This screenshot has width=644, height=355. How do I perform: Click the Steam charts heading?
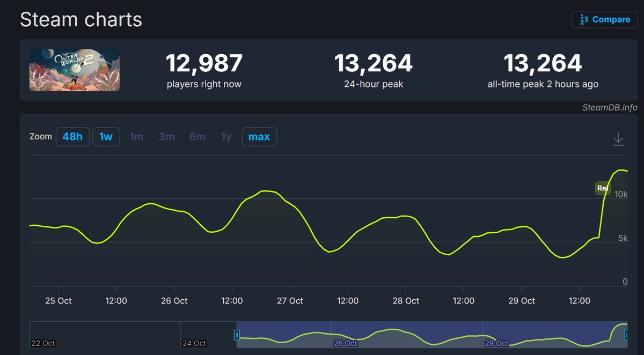tap(81, 19)
